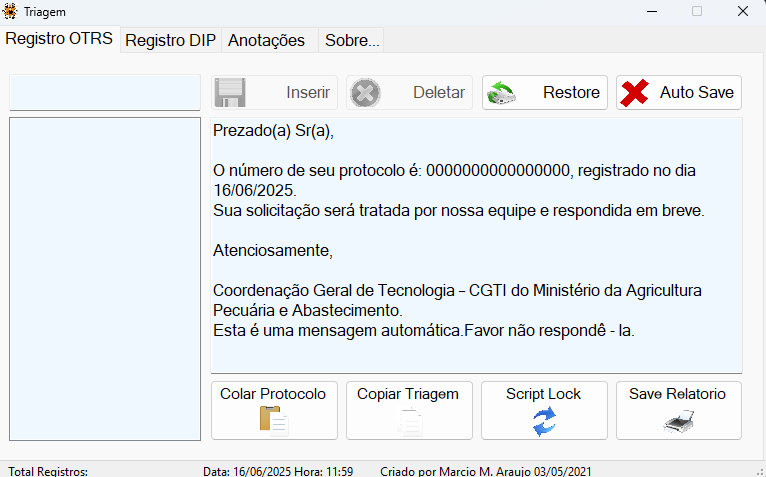
Task: Click the printer icon under Save Relatorio
Action: point(679,421)
